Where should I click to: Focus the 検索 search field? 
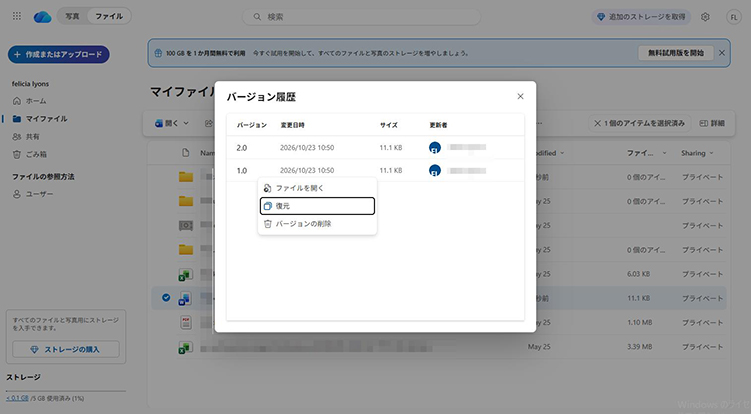tap(362, 17)
